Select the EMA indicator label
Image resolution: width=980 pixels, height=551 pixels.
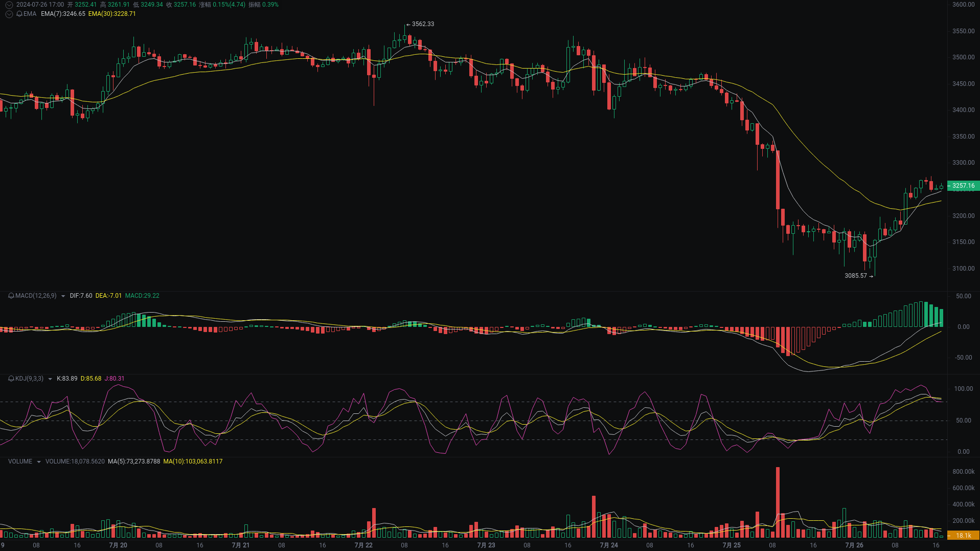30,14
